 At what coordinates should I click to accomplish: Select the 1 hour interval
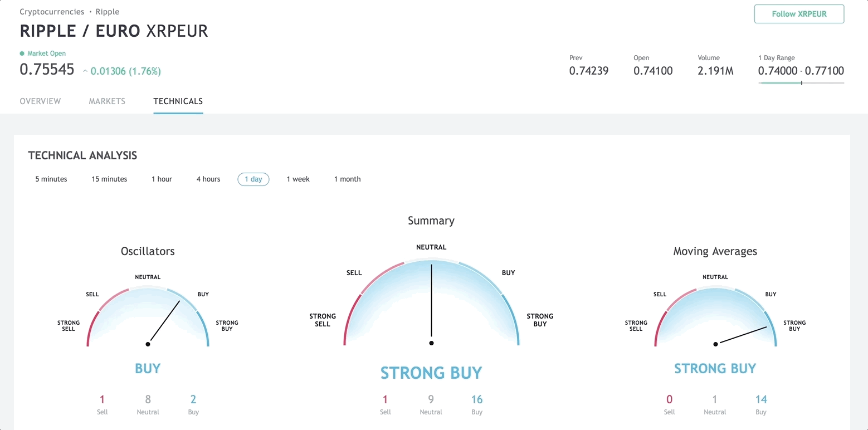162,179
